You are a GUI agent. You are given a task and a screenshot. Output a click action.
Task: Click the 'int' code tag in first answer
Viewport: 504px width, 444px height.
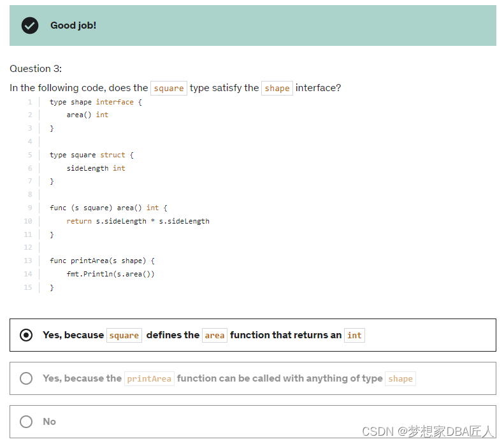354,336
